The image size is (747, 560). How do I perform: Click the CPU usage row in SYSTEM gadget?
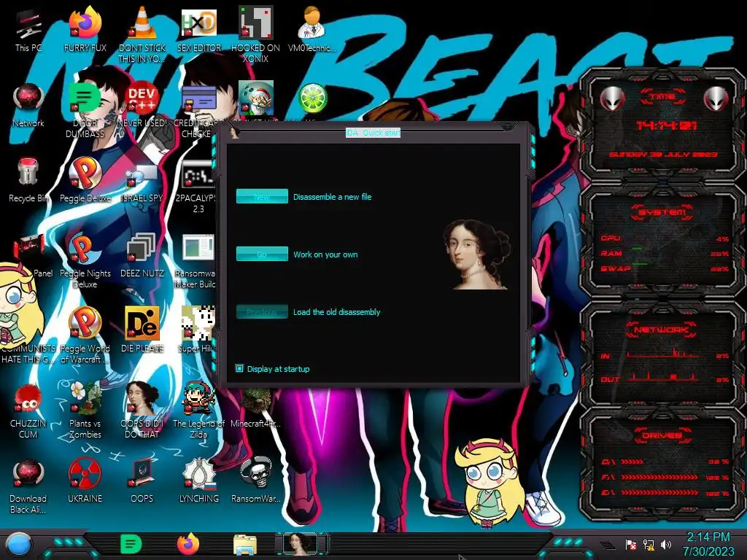664,238
